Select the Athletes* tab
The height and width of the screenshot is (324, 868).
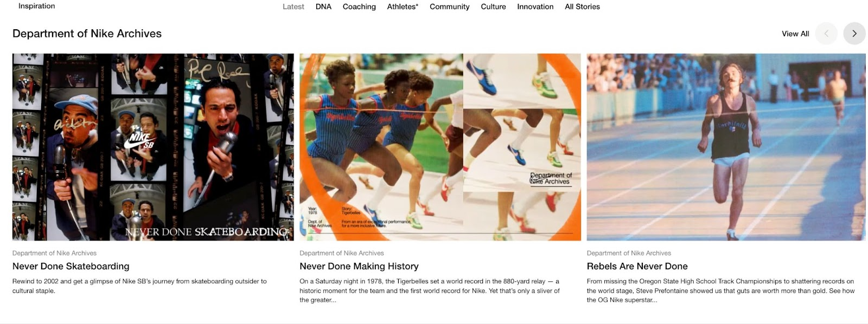tap(403, 7)
